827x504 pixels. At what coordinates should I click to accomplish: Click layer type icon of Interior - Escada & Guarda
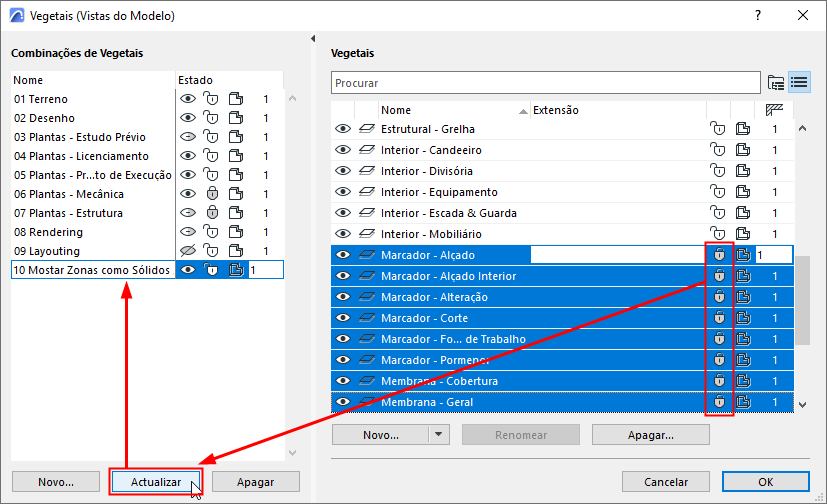367,212
